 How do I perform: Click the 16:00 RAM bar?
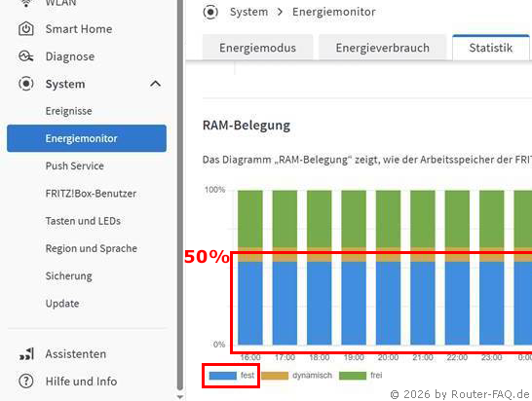click(250, 268)
